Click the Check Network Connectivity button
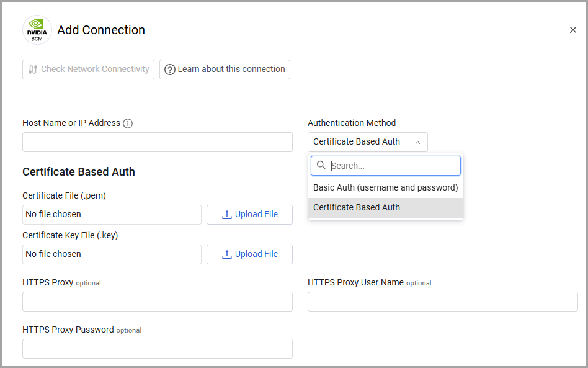 88,70
